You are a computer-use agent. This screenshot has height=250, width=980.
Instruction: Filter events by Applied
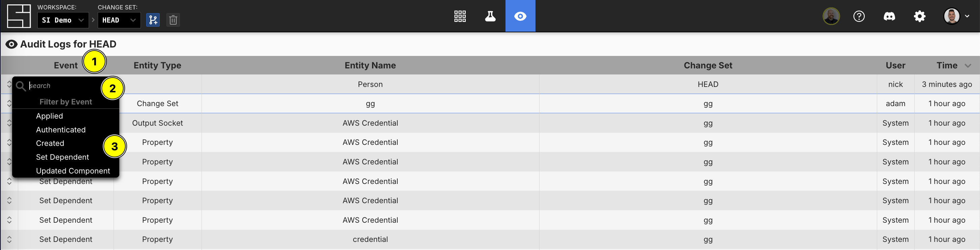pos(50,116)
